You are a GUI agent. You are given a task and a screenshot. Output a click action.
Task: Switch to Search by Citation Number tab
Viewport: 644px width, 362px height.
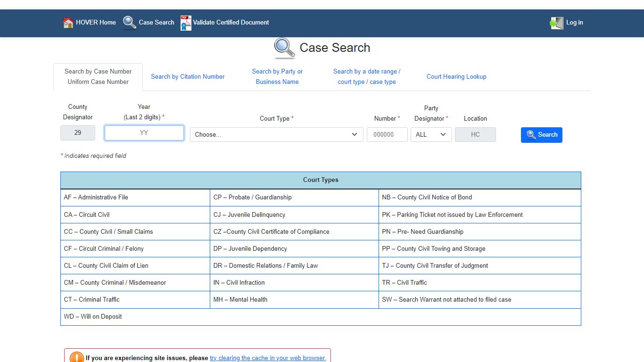(188, 76)
